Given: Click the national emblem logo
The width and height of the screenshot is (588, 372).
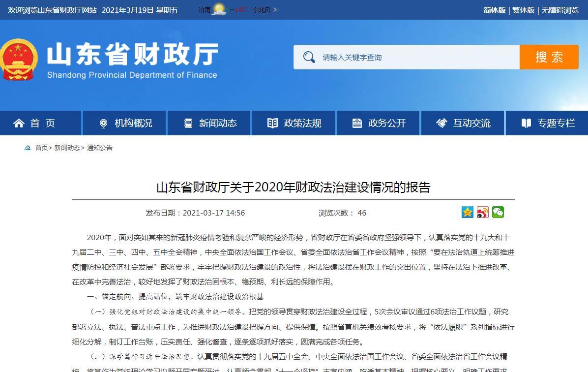Looking at the screenshot, I should (19, 60).
